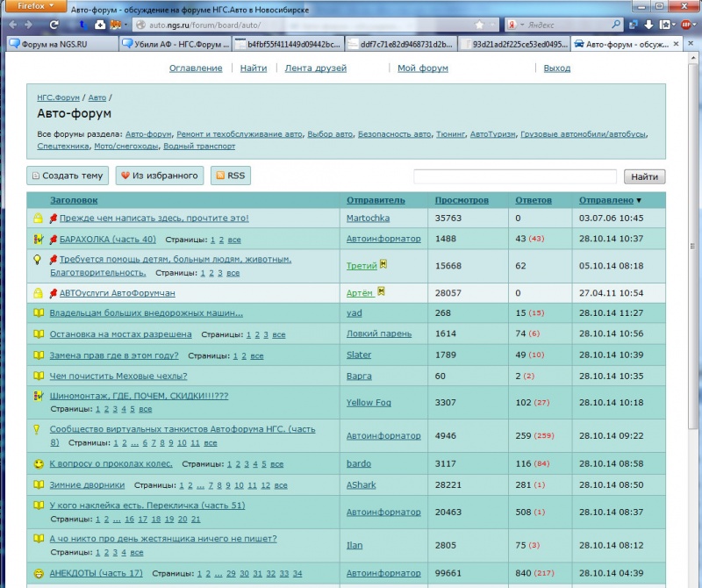Viewport: 702px width, 588px height.
Task: Sort topics by 'Отправлено' column
Action: [605, 200]
